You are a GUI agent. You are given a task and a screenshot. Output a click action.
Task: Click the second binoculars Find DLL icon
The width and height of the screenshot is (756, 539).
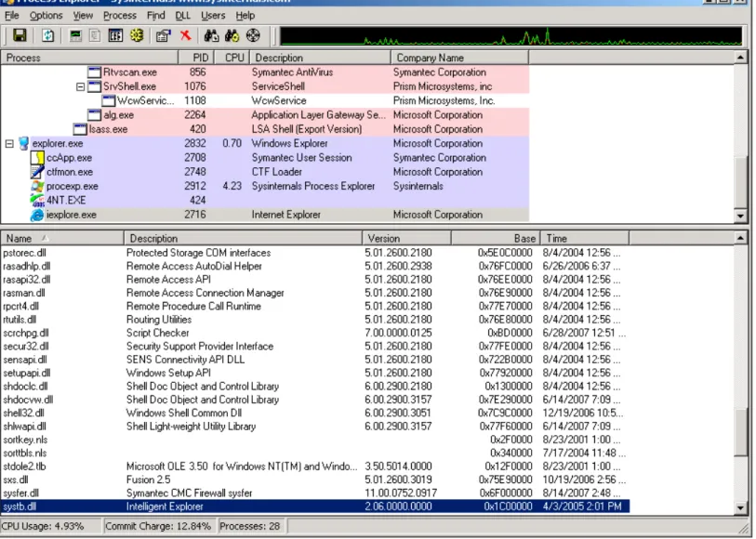tap(232, 35)
